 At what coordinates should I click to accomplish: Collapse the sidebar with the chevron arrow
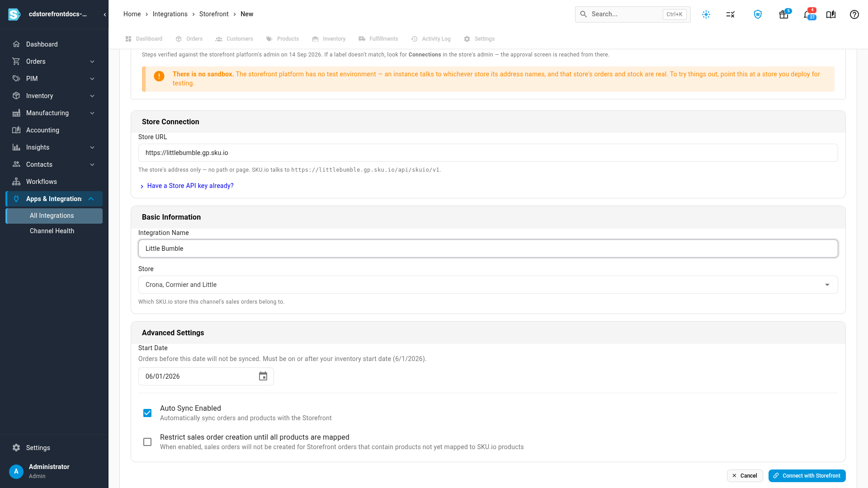[x=105, y=14]
